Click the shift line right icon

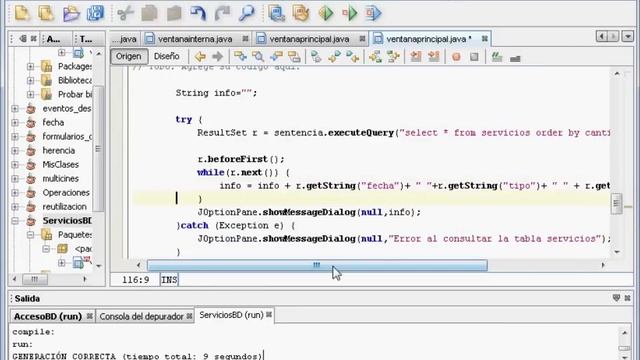pos(433,57)
